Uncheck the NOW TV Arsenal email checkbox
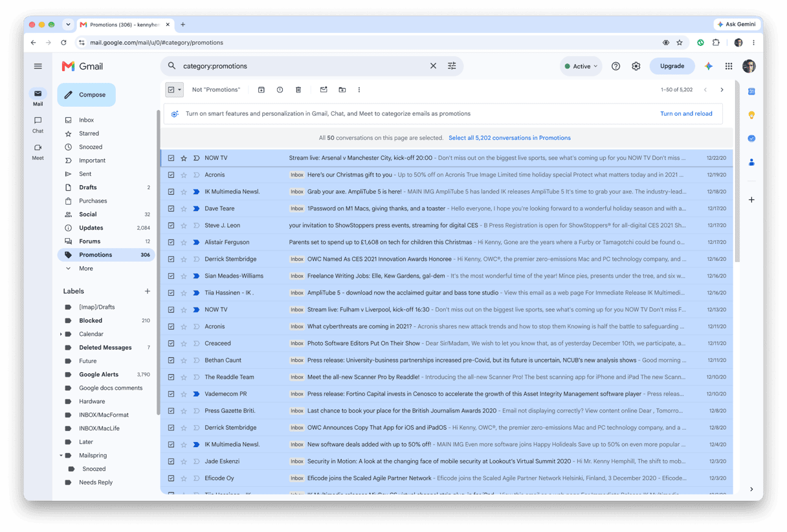The height and width of the screenshot is (532, 787). 171,158
